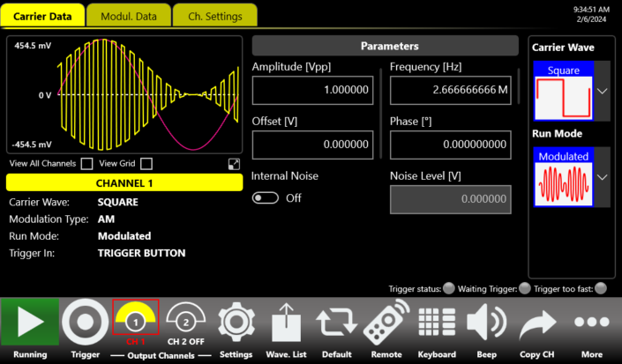Click the Copy CH arrow icon
The height and width of the screenshot is (364, 622).
coord(537,324)
